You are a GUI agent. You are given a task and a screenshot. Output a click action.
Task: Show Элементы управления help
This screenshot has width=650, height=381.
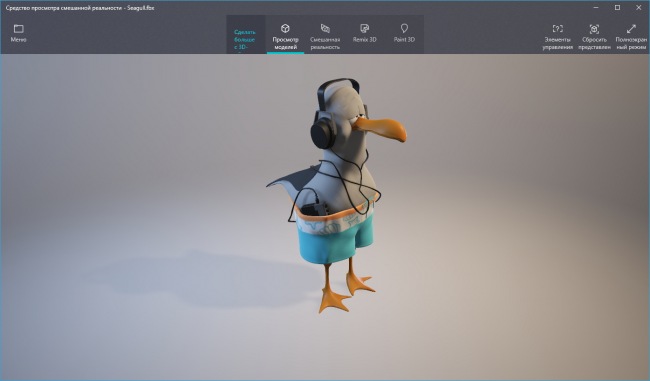point(558,36)
